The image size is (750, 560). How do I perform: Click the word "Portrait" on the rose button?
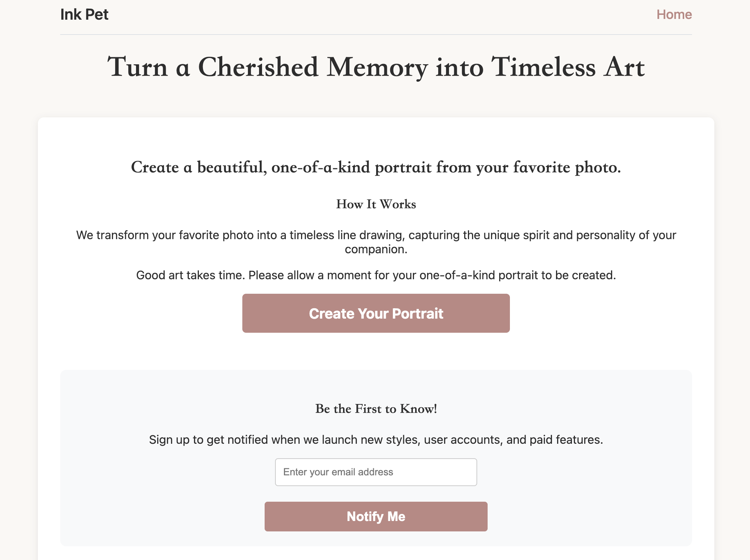417,314
